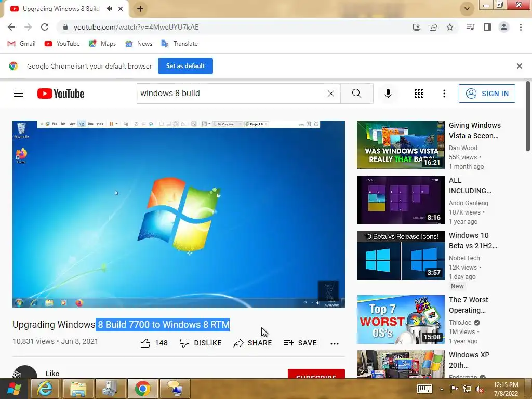
Task: Open the News bookmark
Action: 138,44
